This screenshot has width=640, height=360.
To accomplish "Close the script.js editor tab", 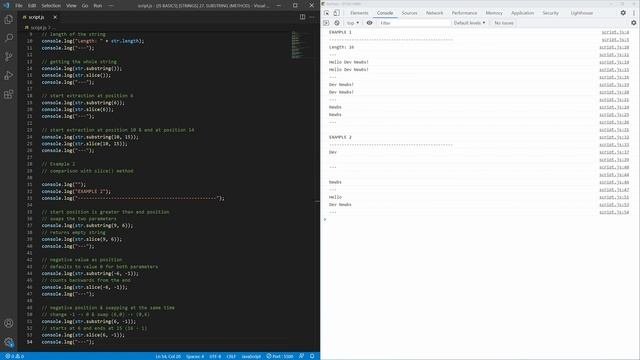I will coord(55,17).
